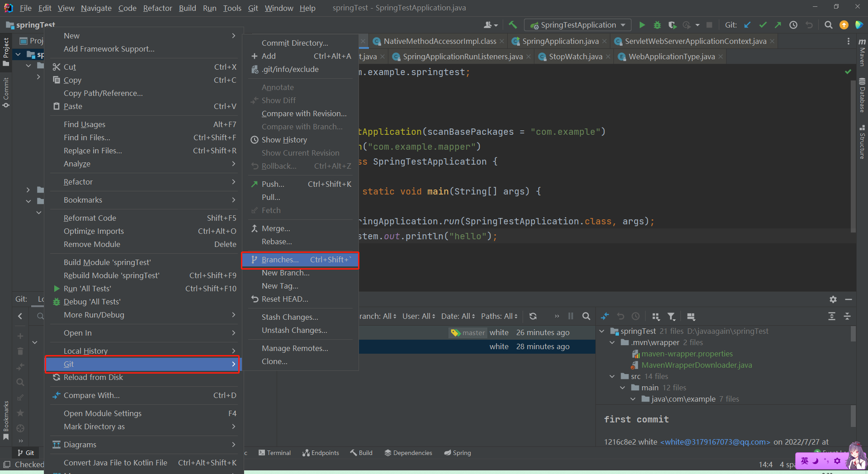Run SpringTestApplication with the green play icon
868x474 pixels.
pyautogui.click(x=642, y=25)
